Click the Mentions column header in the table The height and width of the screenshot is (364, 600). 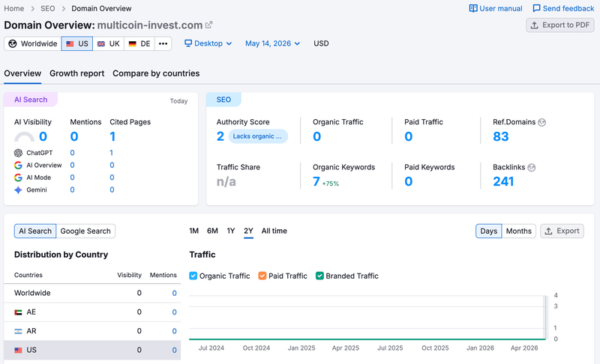coord(163,275)
